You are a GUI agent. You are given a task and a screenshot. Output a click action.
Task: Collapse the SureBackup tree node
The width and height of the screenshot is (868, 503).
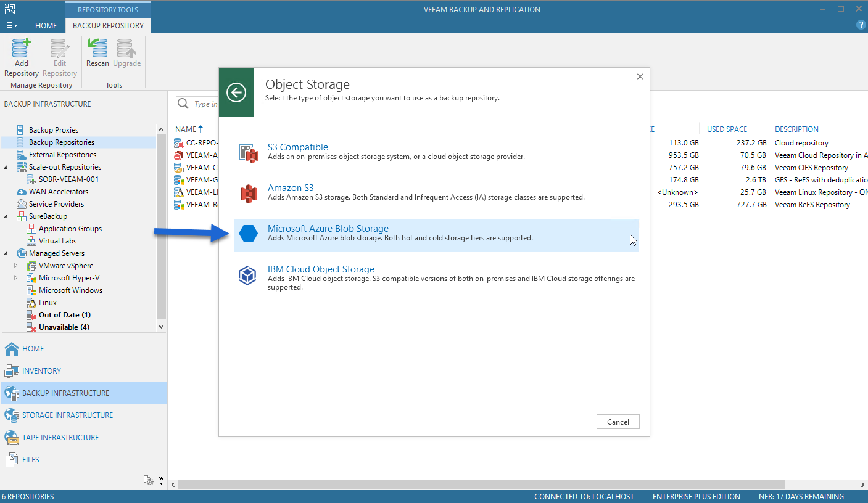pos(6,216)
